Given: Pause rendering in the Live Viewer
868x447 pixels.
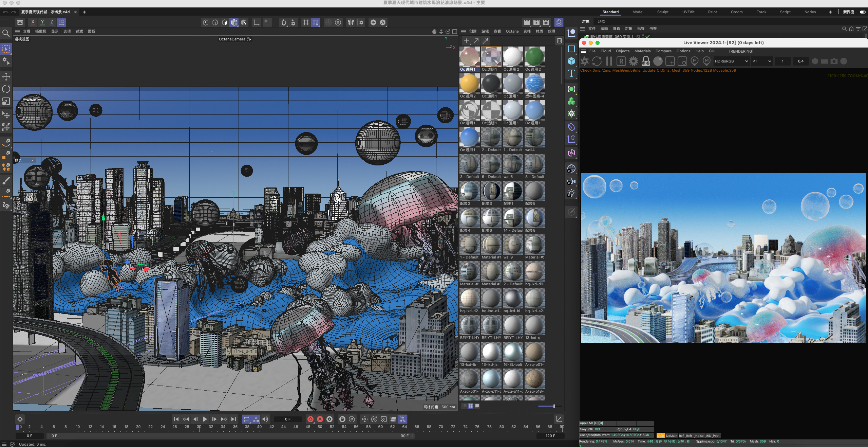Looking at the screenshot, I should tap(609, 61).
